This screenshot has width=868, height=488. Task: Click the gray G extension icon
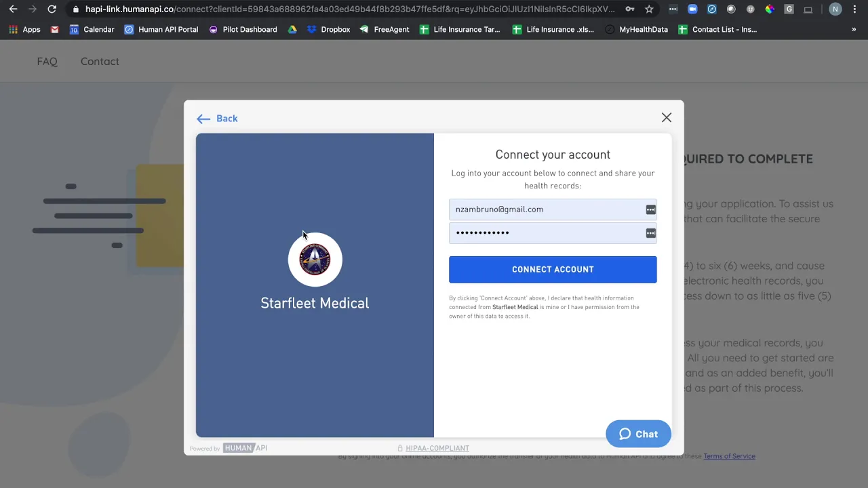pos(789,9)
